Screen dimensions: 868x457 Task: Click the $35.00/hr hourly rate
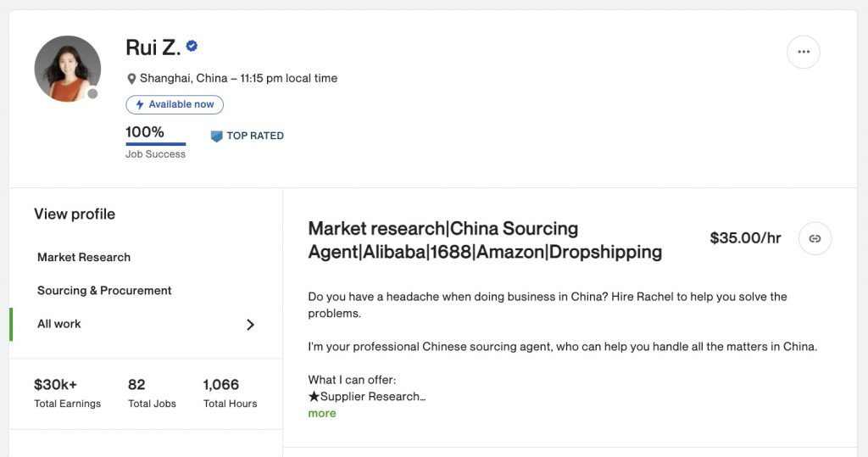[x=745, y=238]
